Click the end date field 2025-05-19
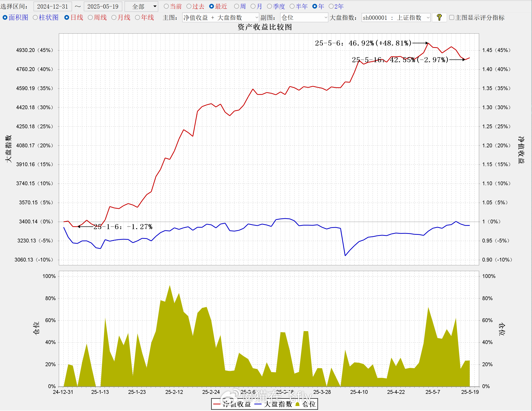 click(103, 6)
